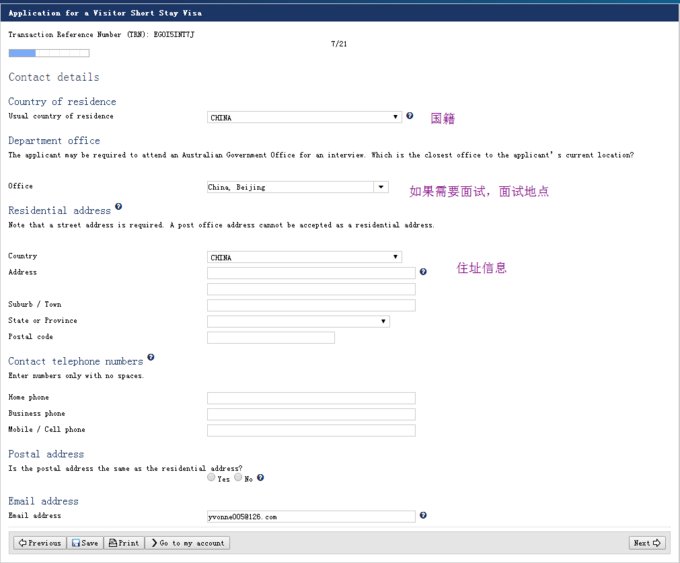This screenshot has width=680, height=563.
Task: Go to the Previous page
Action: pos(40,543)
